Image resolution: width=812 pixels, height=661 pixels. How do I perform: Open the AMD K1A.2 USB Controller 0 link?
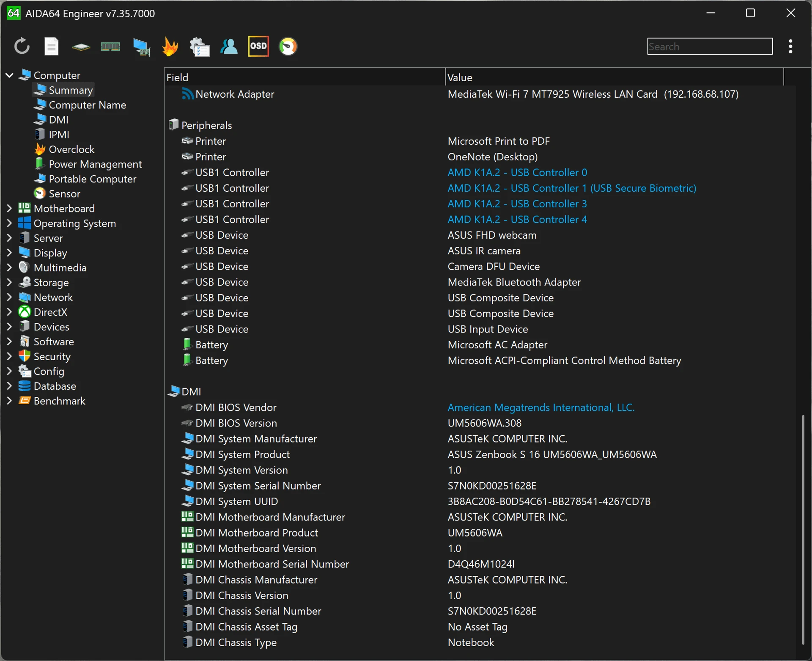click(517, 172)
